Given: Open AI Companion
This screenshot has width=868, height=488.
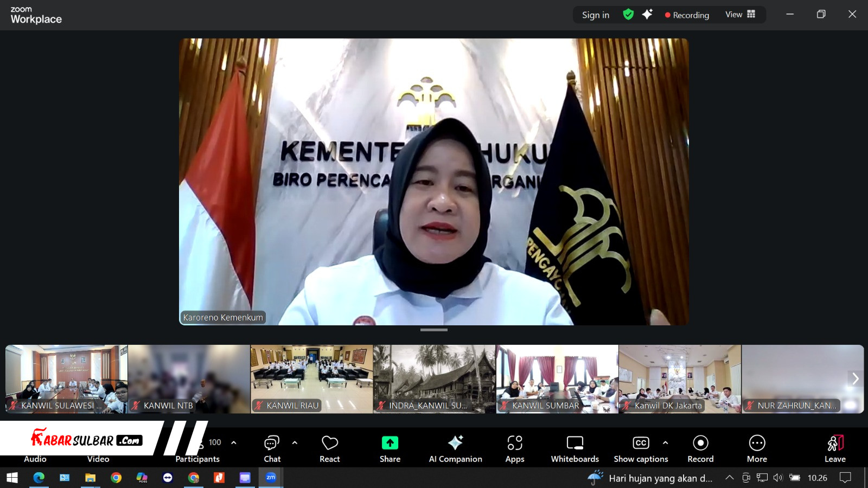Looking at the screenshot, I should tap(455, 448).
